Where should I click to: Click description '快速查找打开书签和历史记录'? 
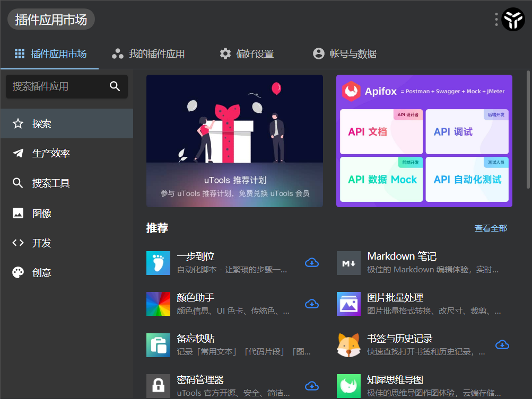426,352
